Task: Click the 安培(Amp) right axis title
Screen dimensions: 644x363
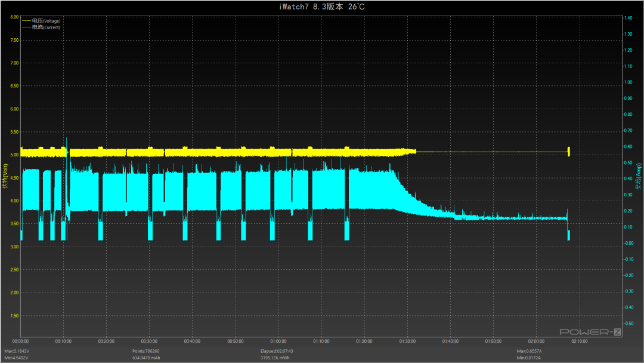Action: pos(639,176)
